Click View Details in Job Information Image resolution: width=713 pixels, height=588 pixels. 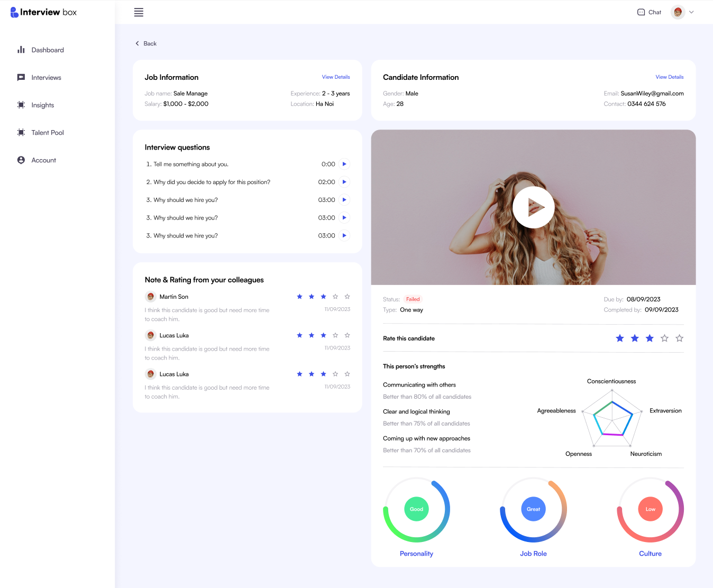tap(336, 77)
